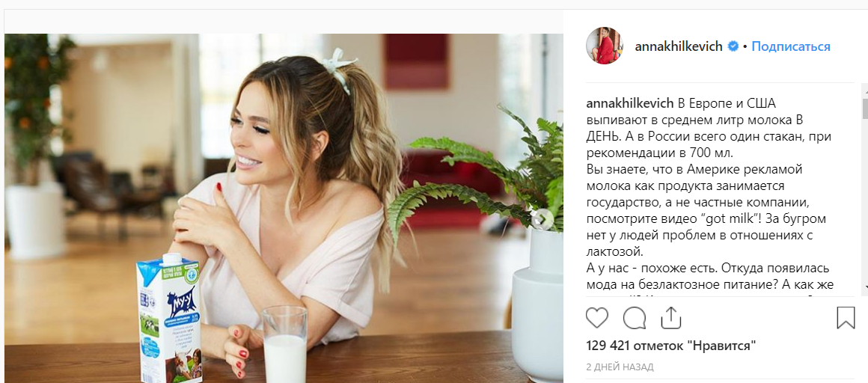Open the annakhilkevich link at caption start
This screenshot has height=383, width=868.
pos(630,103)
